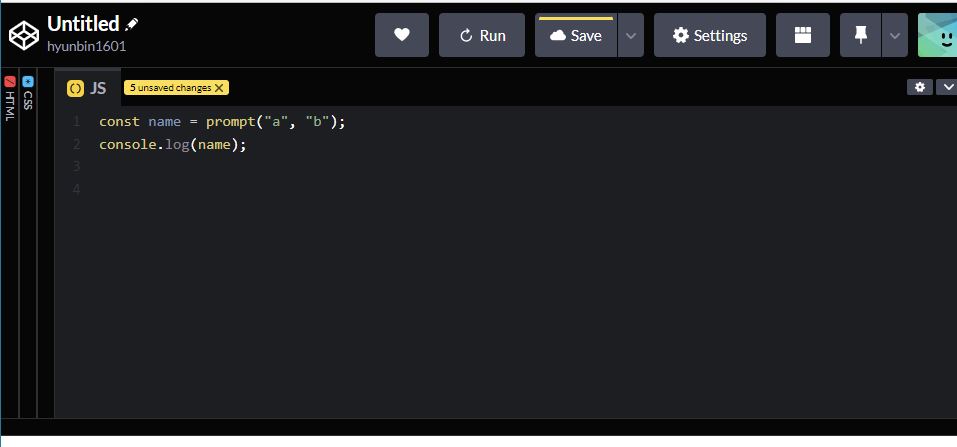Open pen Settings

point(710,35)
